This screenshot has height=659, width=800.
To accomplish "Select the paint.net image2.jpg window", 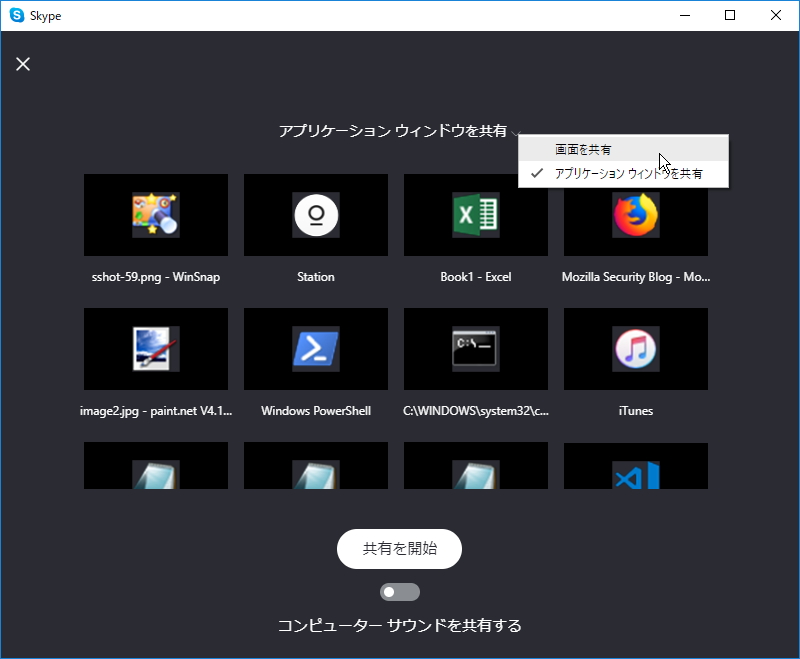I will (x=155, y=348).
